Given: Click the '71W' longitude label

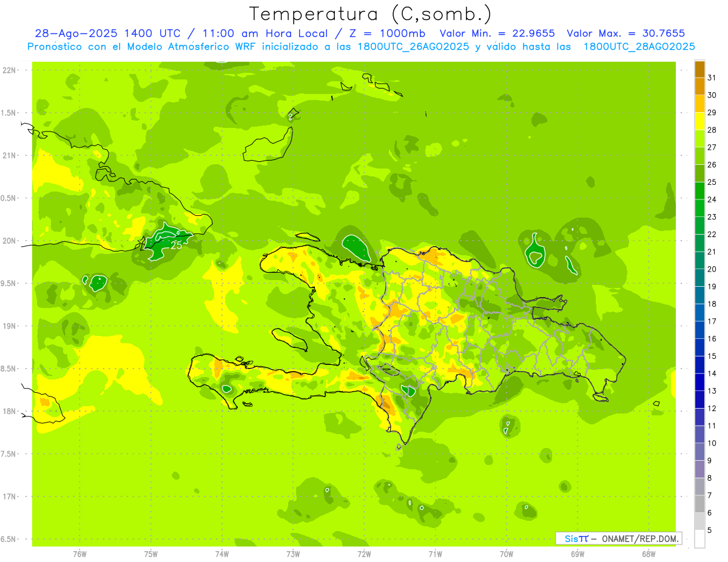Looking at the screenshot, I should pos(435,554).
